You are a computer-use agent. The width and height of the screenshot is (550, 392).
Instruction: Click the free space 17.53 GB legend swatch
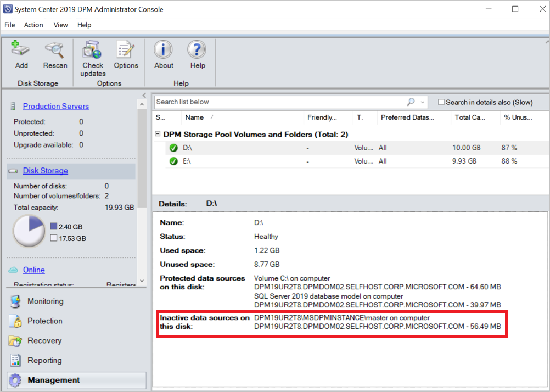[x=54, y=238]
